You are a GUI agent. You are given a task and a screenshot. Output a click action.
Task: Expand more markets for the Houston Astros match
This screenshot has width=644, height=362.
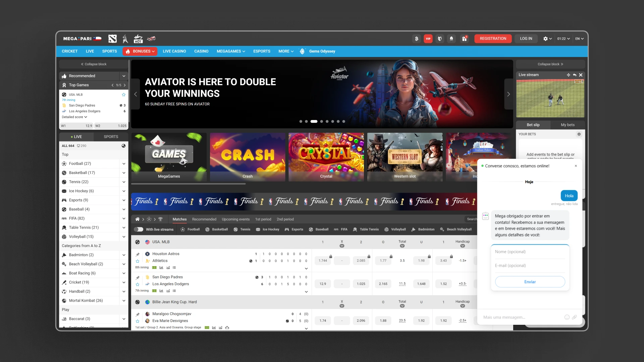point(306,268)
